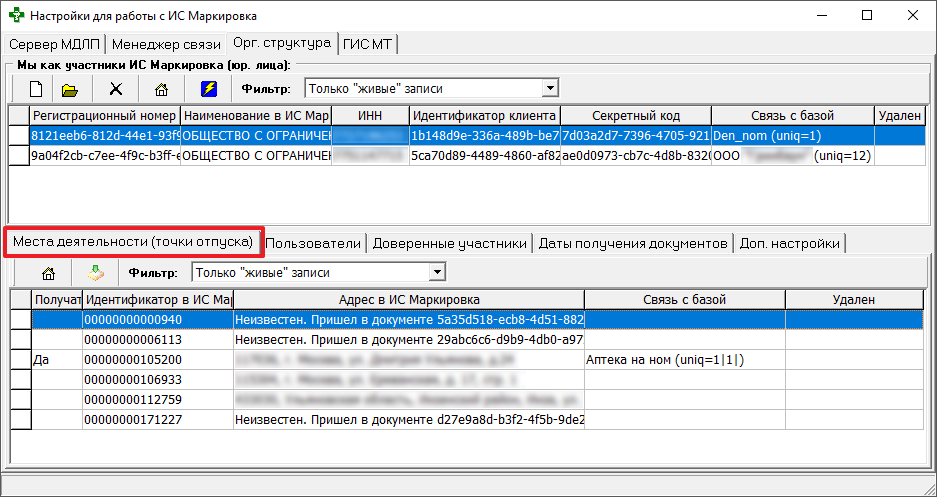Viewport: 937px width, 497px height.
Task: Click the address mentioning document 29abc6c6-d9b9-4db0
Action: click(x=409, y=339)
